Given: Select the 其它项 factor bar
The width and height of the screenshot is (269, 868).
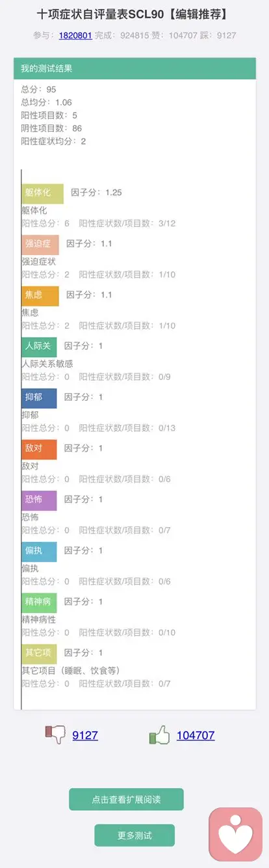Looking at the screenshot, I should point(39,653).
